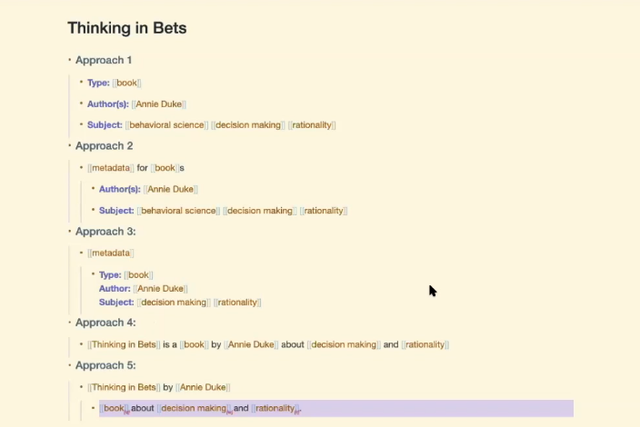
Task: Select the Approach 3: heading text
Action: tap(105, 231)
